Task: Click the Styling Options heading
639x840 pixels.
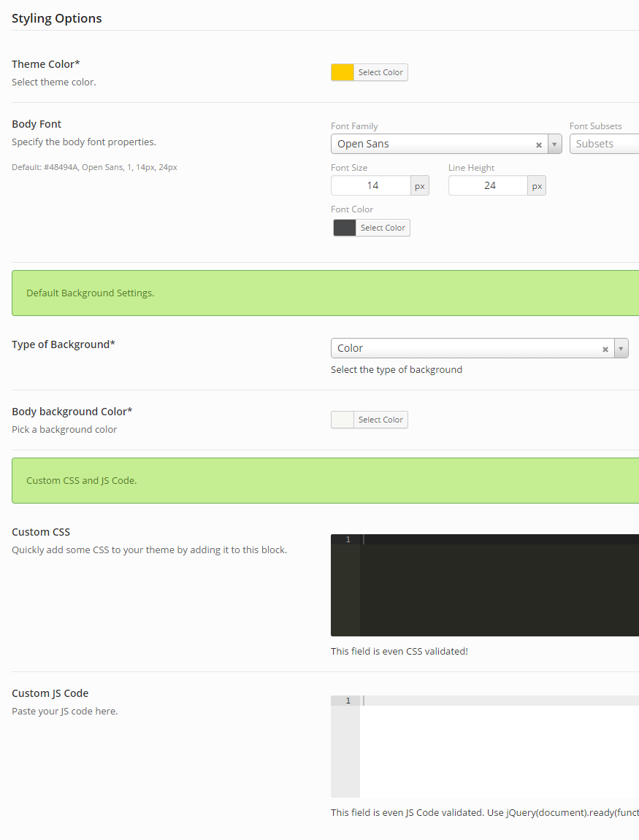Action: (x=57, y=18)
